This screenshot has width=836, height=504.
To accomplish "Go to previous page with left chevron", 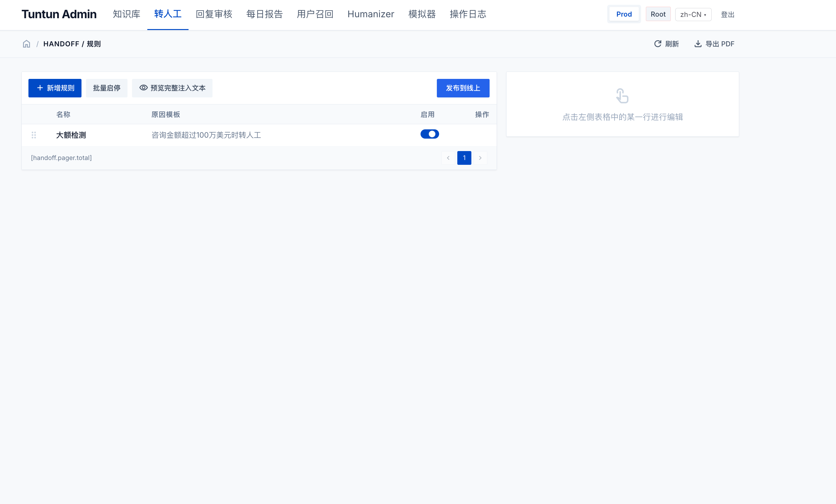I will pos(448,158).
